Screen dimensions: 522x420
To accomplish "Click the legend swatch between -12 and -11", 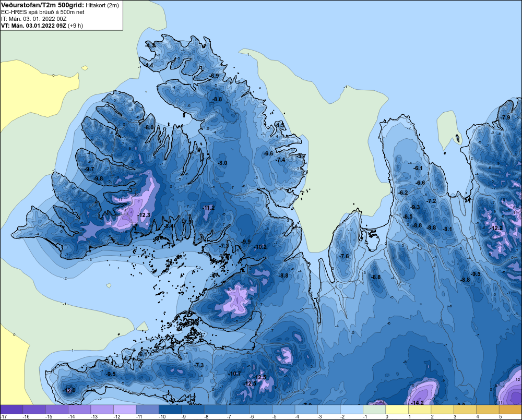I will 125,410.
